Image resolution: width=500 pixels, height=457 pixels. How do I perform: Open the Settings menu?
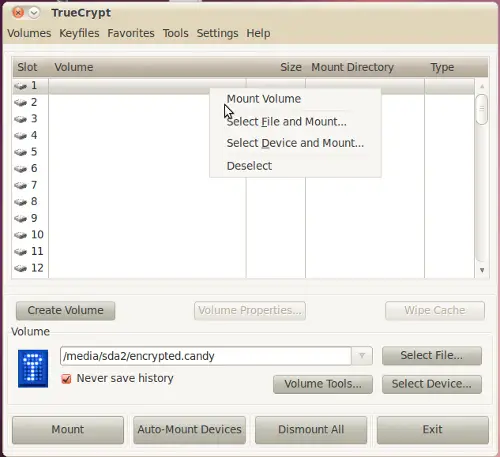tap(217, 33)
